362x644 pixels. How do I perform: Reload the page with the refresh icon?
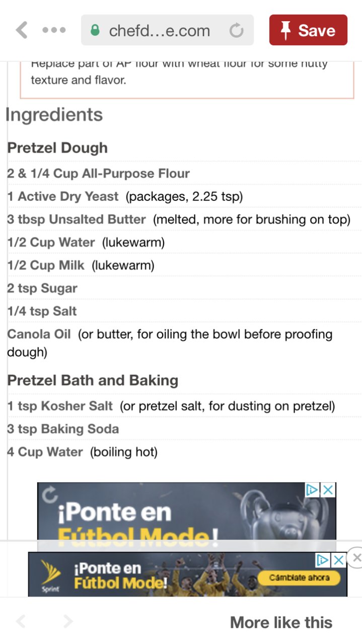[236, 31]
